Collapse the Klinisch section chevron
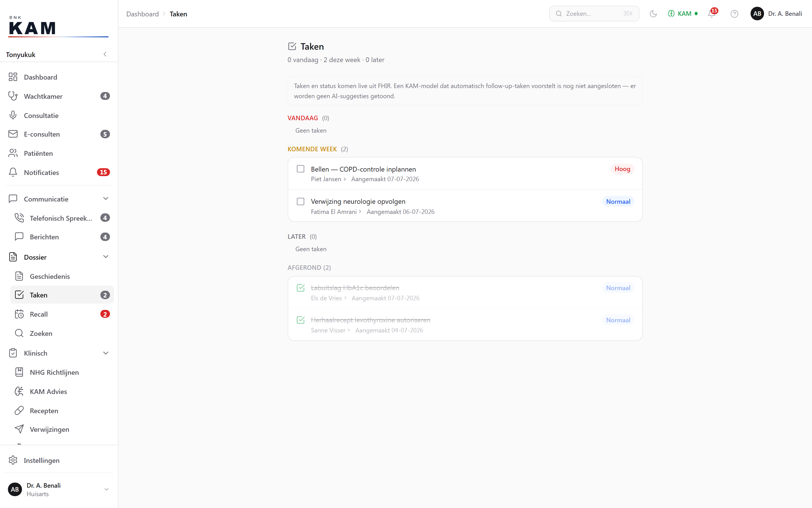The image size is (812, 508). click(x=106, y=353)
